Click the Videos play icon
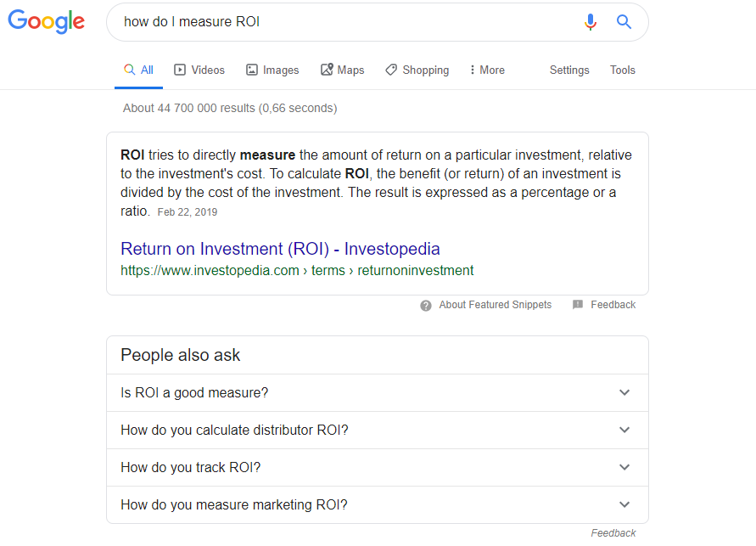 point(179,70)
